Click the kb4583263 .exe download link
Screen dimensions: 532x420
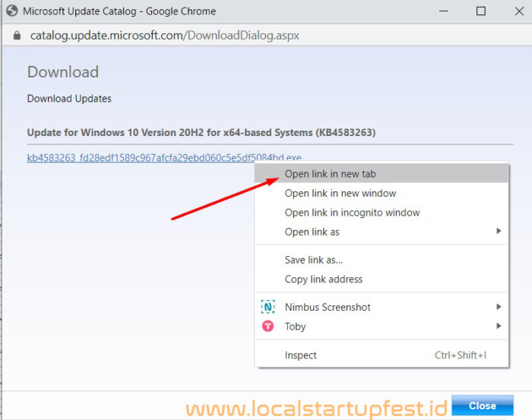click(164, 158)
